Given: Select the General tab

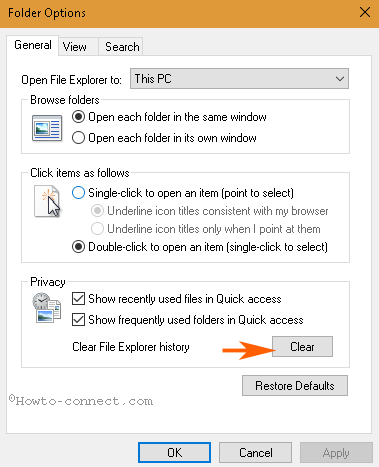Looking at the screenshot, I should pos(33,45).
